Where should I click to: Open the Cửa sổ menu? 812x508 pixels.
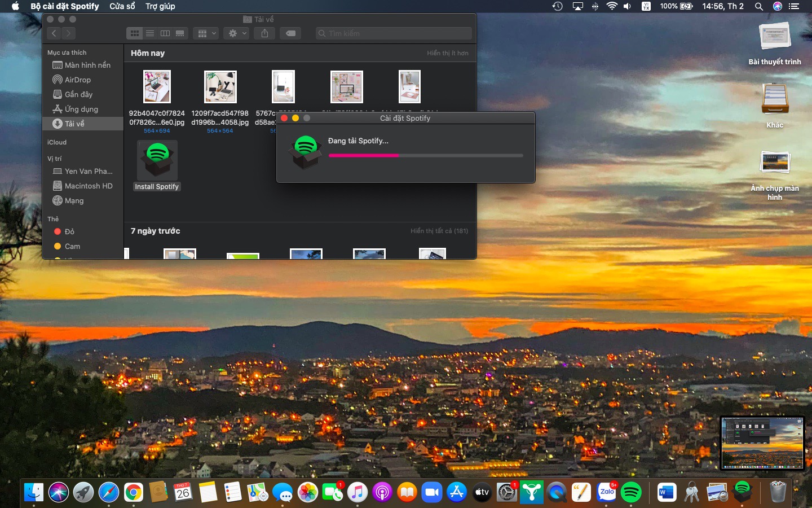click(122, 6)
